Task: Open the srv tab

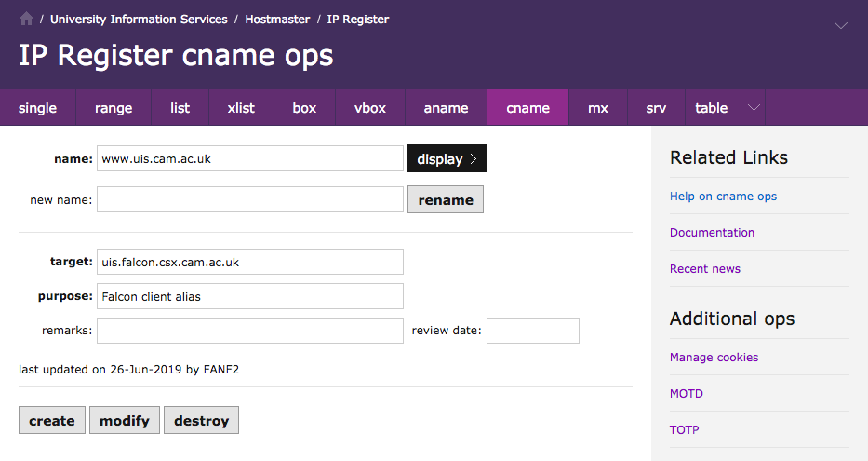Action: click(x=656, y=108)
